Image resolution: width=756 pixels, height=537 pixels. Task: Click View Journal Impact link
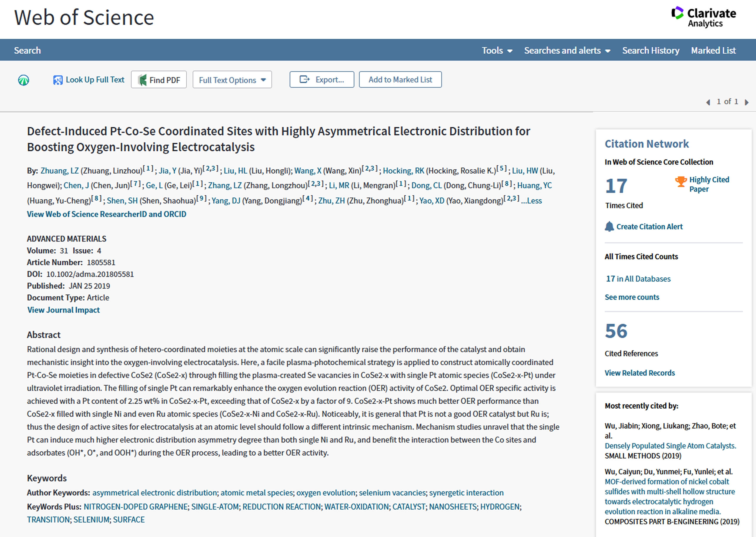coord(63,310)
